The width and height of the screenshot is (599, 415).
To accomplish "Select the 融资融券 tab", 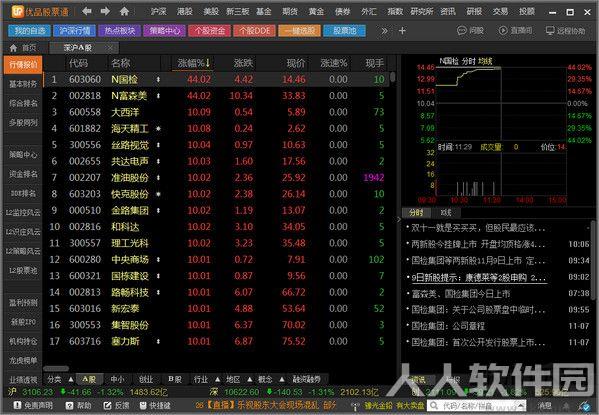I will click(306, 379).
